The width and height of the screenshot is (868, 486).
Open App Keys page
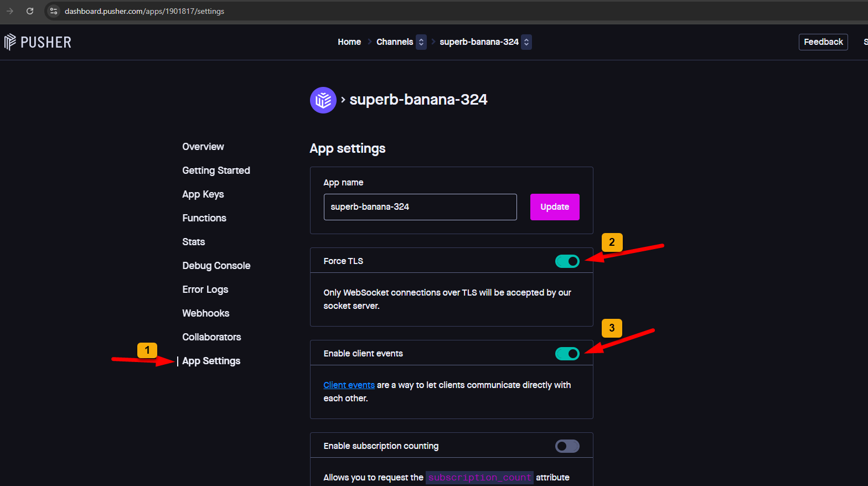[203, 194]
